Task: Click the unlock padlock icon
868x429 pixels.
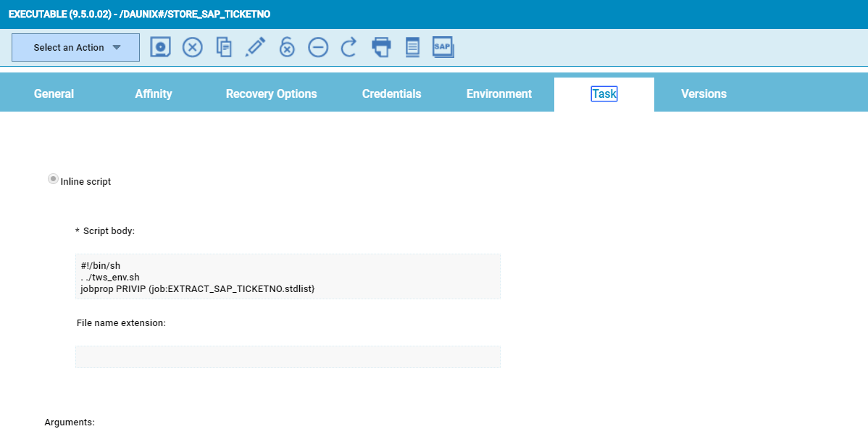Action: pyautogui.click(x=287, y=47)
